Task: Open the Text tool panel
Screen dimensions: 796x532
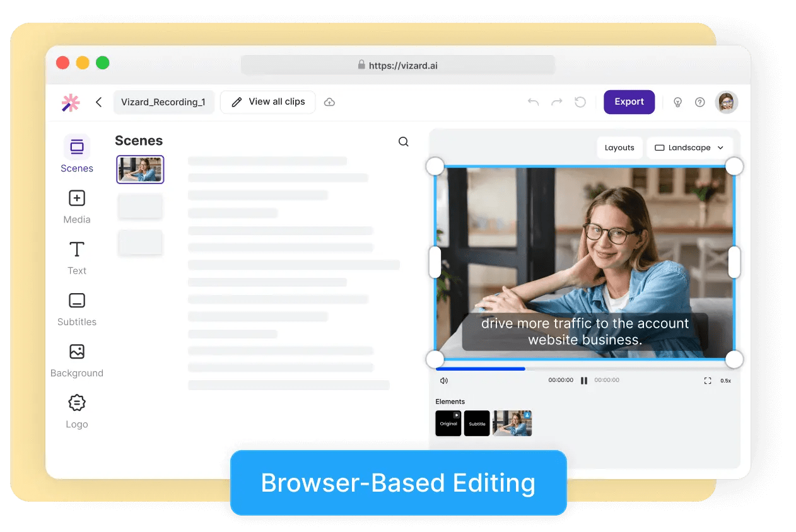Action: point(76,256)
